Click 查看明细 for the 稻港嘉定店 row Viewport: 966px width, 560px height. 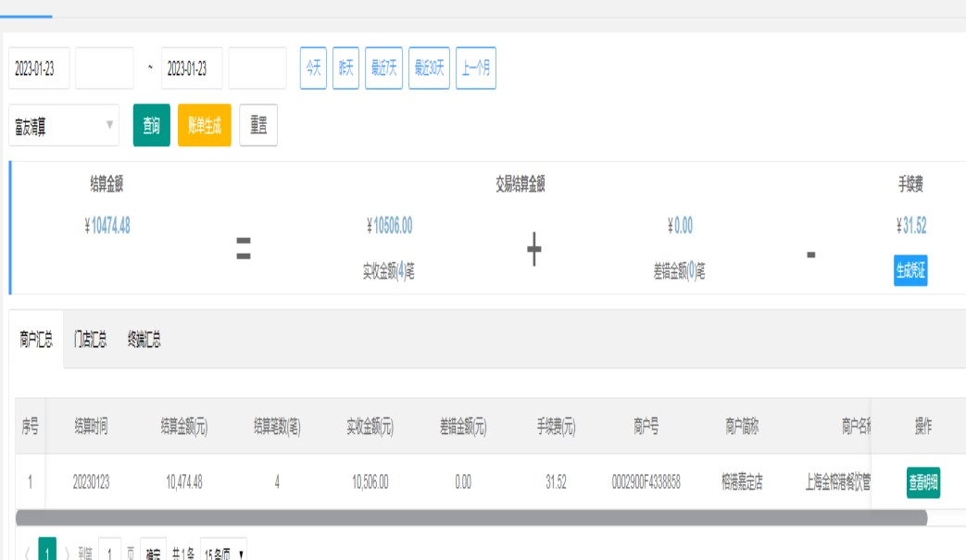(x=922, y=482)
